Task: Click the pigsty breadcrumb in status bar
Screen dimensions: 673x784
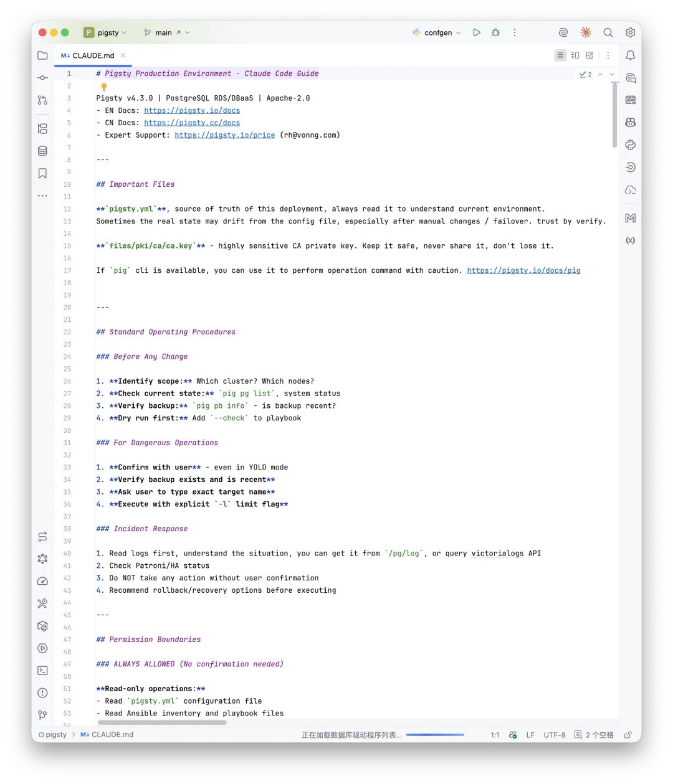Action: [56, 735]
